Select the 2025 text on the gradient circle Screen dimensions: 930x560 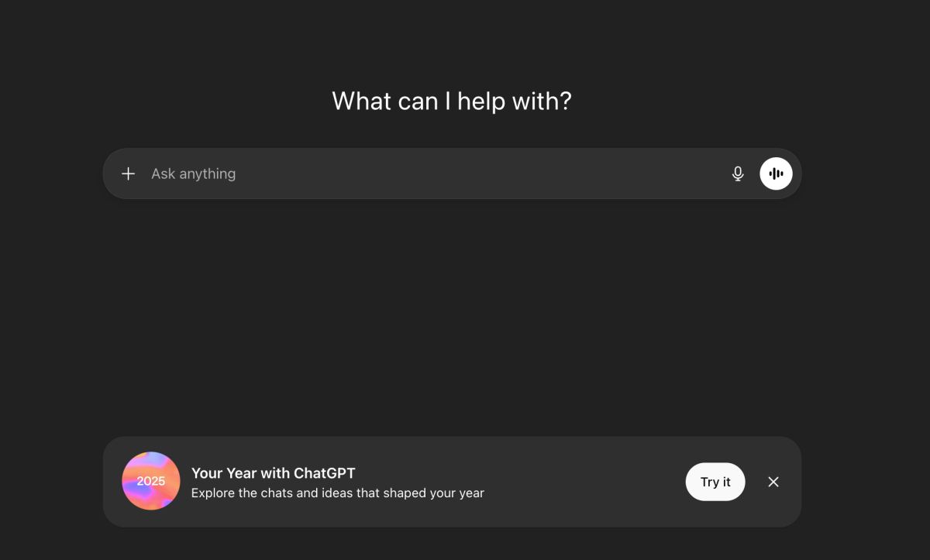pos(151,481)
